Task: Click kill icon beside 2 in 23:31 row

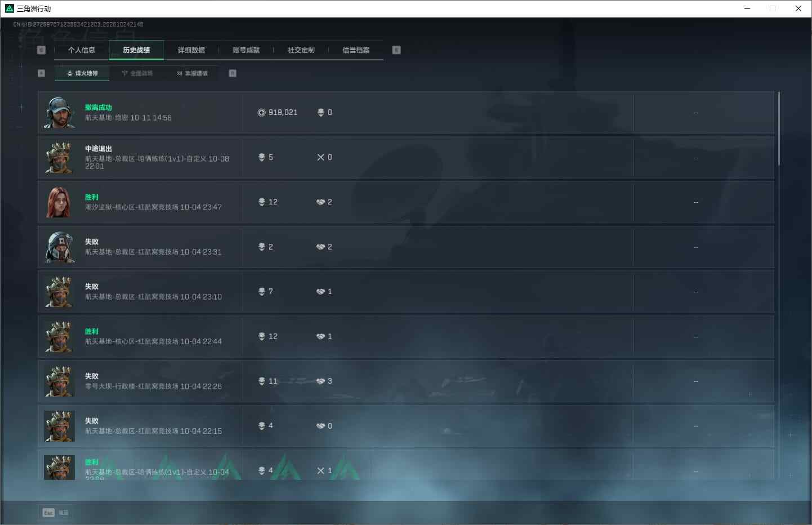Action: [261, 247]
